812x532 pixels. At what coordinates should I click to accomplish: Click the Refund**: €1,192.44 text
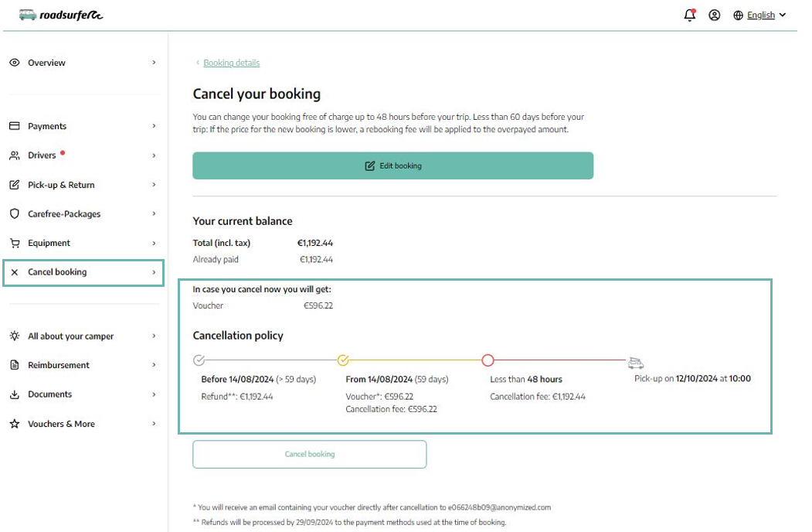coord(237,397)
